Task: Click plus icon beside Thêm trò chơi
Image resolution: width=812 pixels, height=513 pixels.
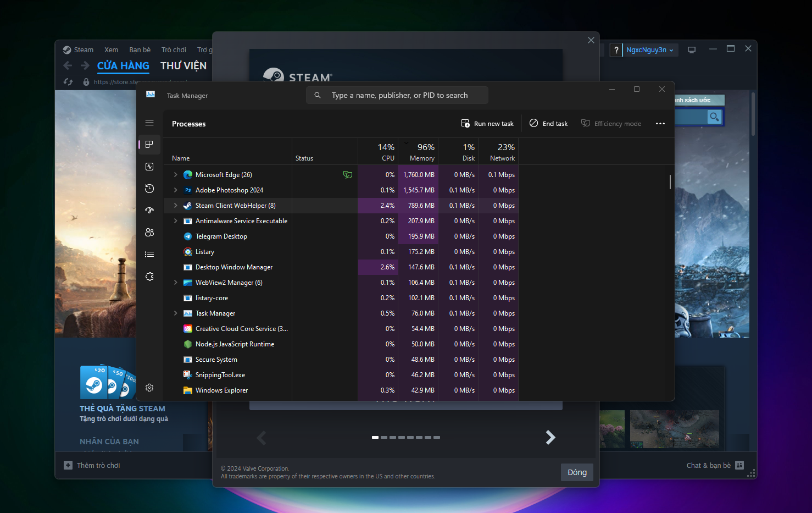Action: pos(68,465)
